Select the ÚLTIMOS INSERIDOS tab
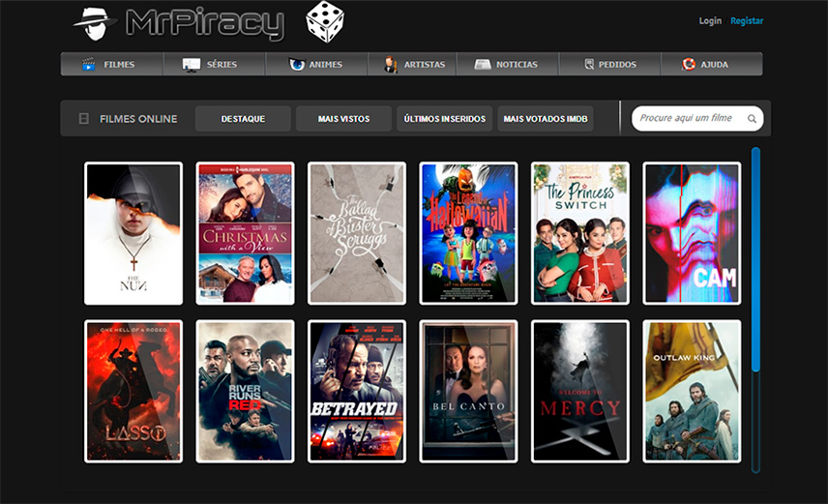 tap(445, 118)
